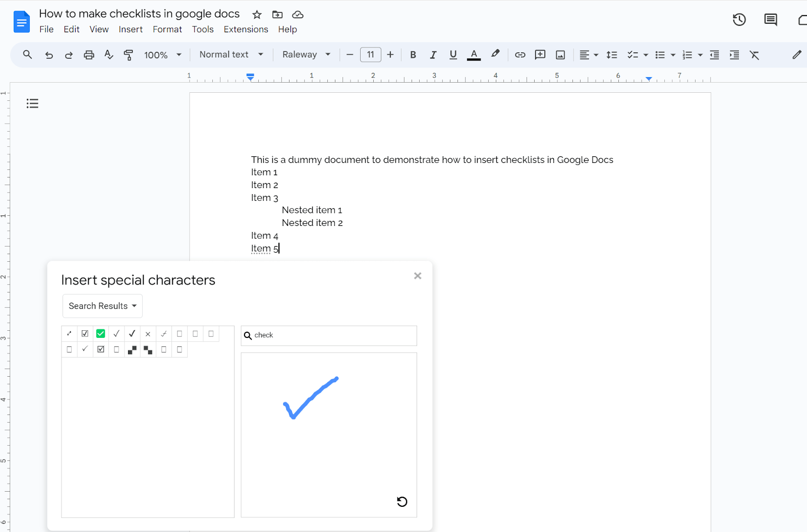The height and width of the screenshot is (532, 807).
Task: Toggle italic formatting
Action: click(x=433, y=54)
